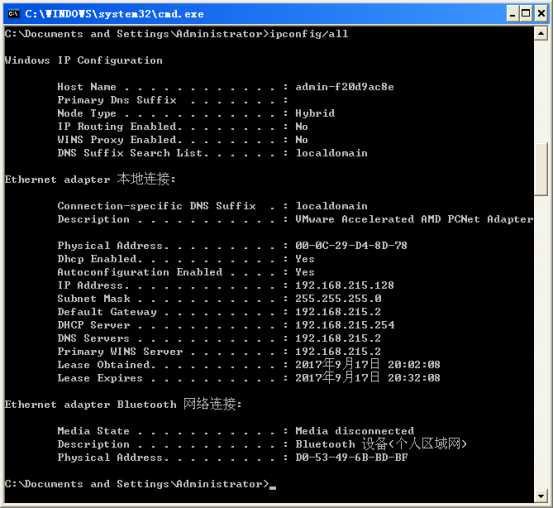
Task: Close the cmd.exe window
Action: tap(541, 14)
